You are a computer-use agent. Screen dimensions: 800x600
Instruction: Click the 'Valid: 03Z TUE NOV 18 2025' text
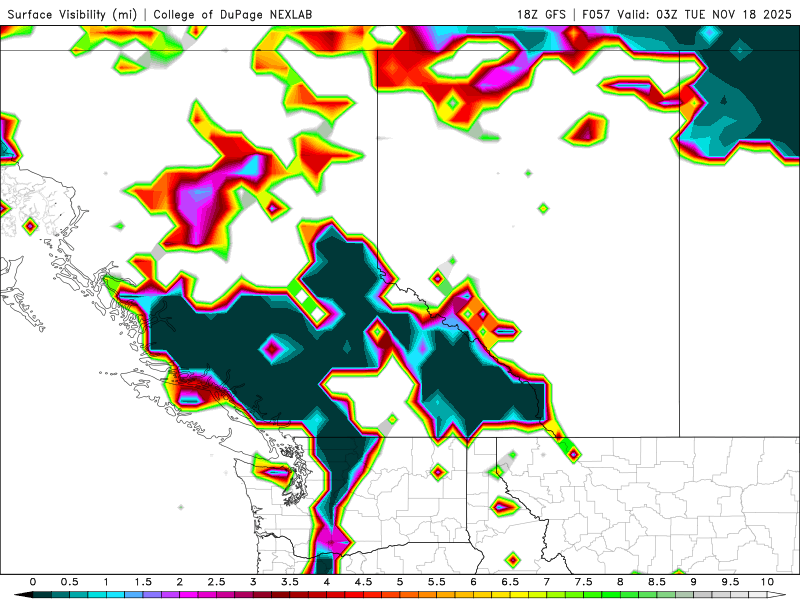click(x=705, y=14)
